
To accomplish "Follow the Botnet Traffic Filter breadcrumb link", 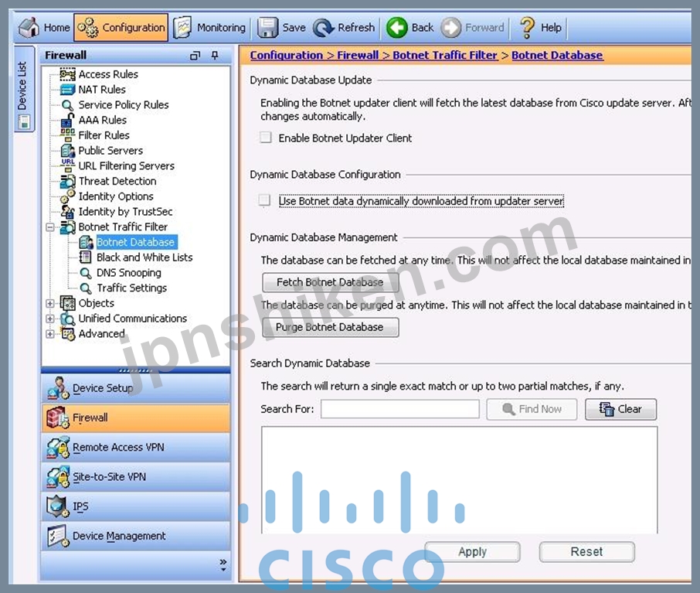I will pyautogui.click(x=444, y=56).
